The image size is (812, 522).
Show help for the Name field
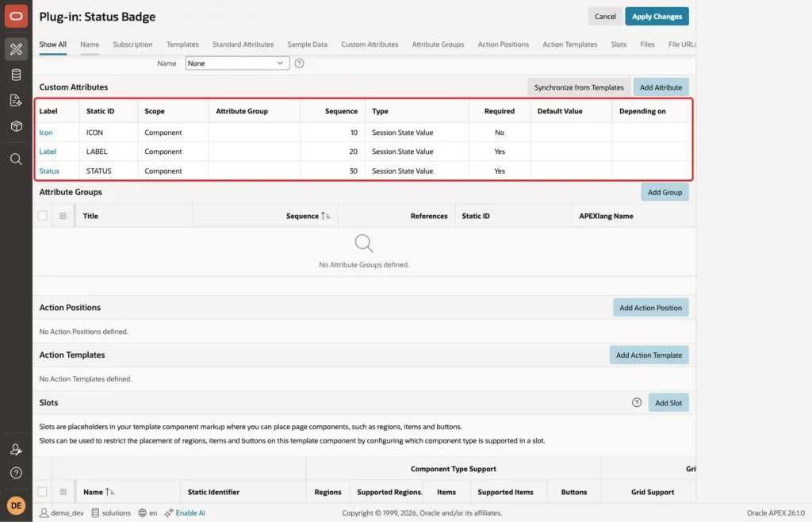point(299,63)
